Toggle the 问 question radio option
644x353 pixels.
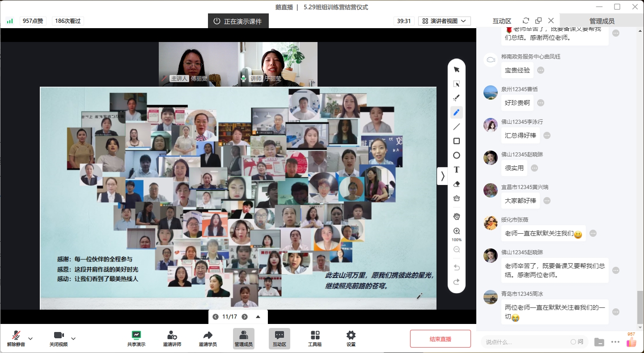click(x=573, y=342)
